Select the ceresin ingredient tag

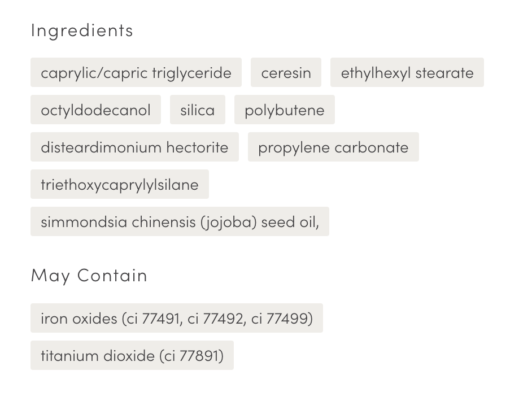(286, 72)
